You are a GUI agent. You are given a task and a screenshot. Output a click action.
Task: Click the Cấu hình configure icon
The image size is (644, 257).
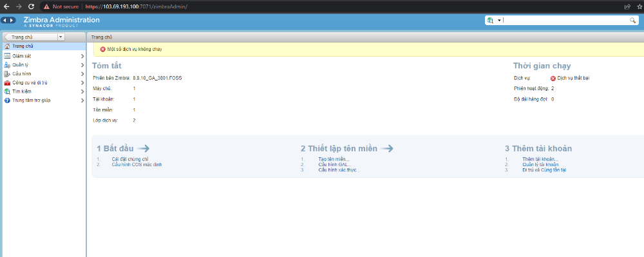point(7,74)
